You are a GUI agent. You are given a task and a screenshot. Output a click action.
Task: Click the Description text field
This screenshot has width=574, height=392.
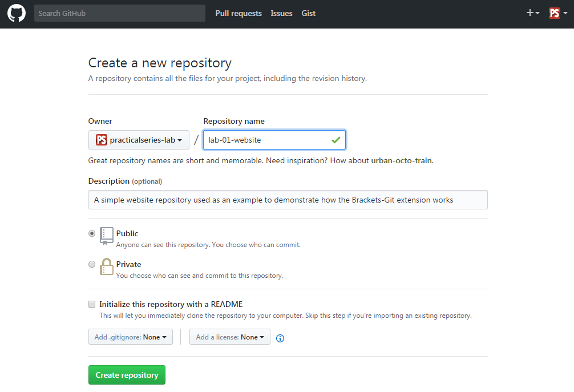[x=288, y=200]
